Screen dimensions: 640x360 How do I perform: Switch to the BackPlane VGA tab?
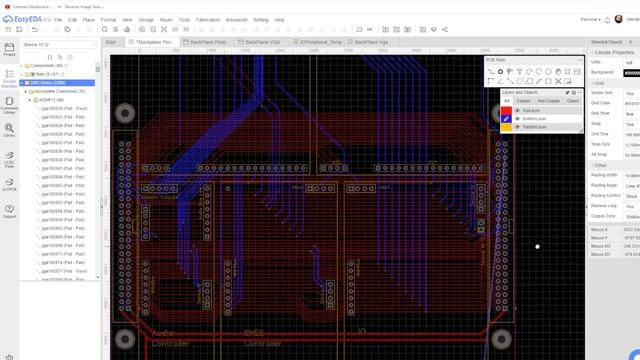coord(262,42)
